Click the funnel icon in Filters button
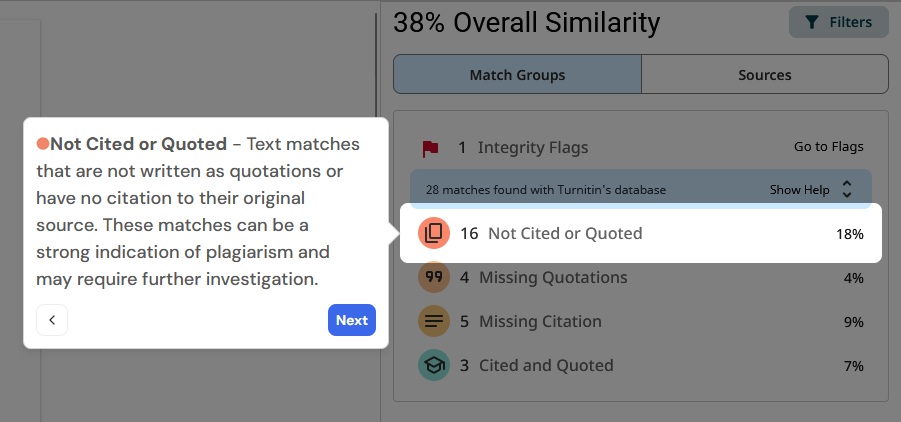The width and height of the screenshot is (901, 422). (x=811, y=22)
